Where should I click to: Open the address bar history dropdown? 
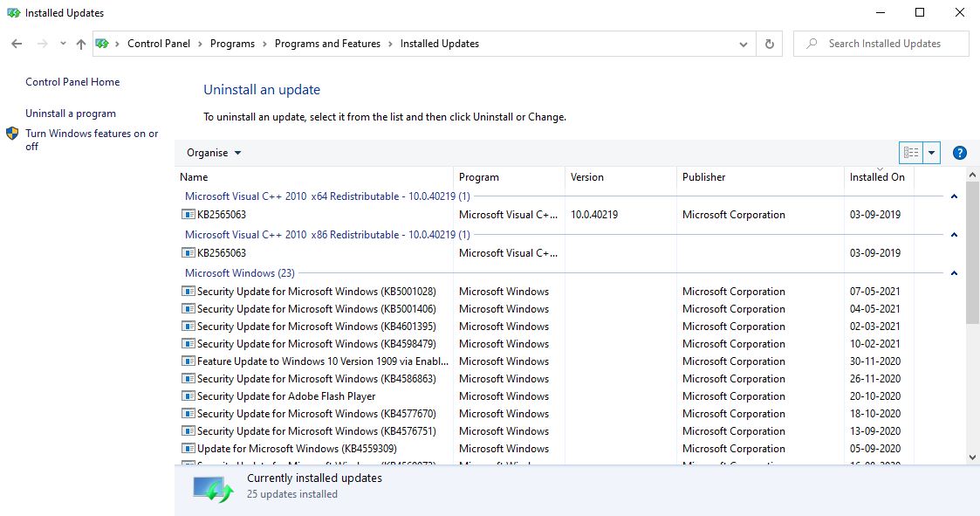744,44
